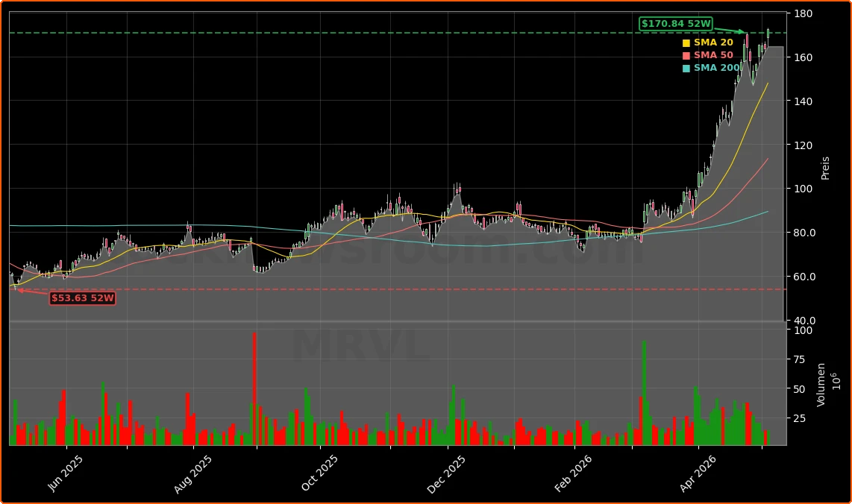Image resolution: width=852 pixels, height=504 pixels.
Task: Click the tallest green volume bar
Action: (x=644, y=393)
